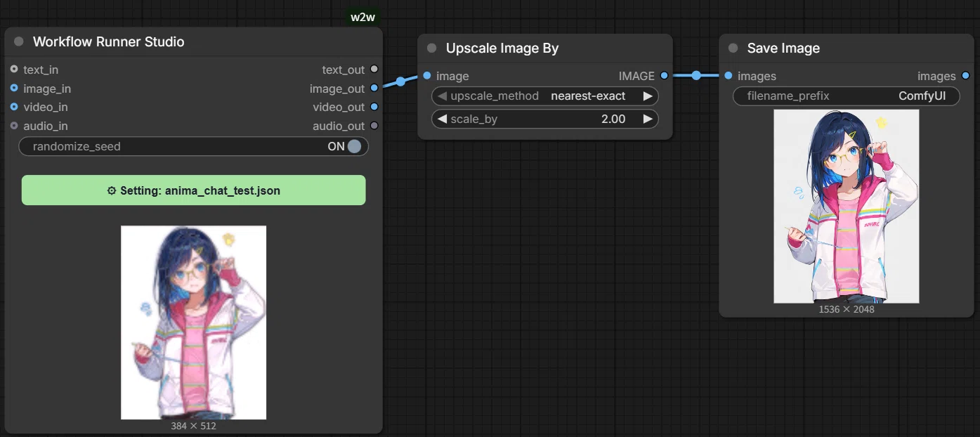Click the filename_prefix ComfyUI field
980x437 pixels.
click(x=847, y=96)
